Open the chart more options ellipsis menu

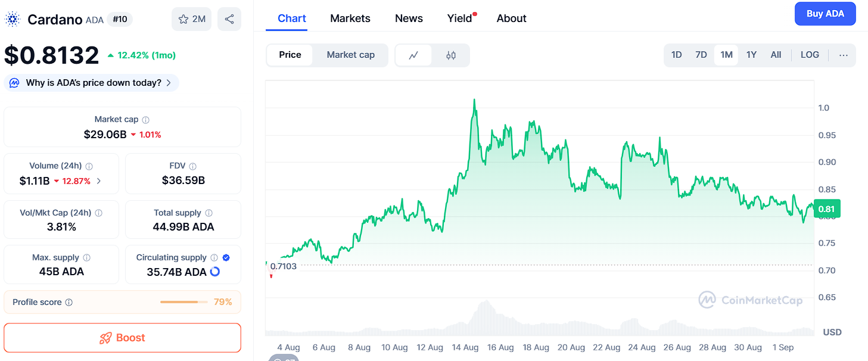[x=843, y=55]
